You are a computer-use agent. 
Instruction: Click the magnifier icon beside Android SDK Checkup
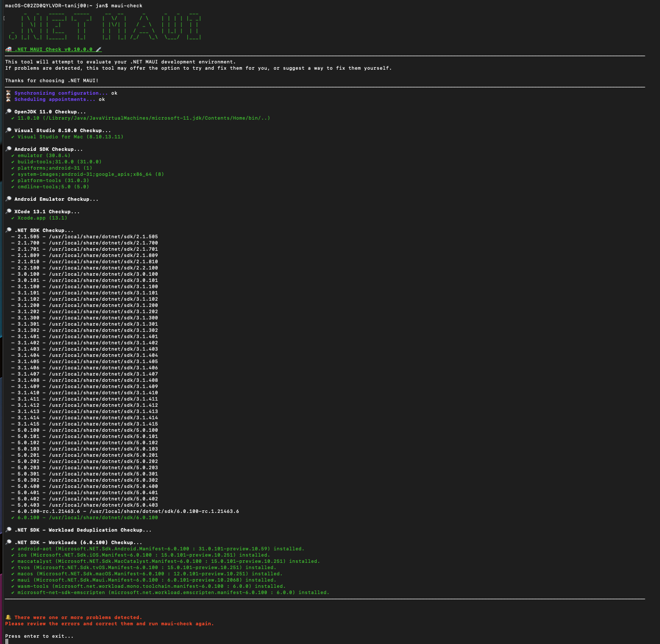8,149
